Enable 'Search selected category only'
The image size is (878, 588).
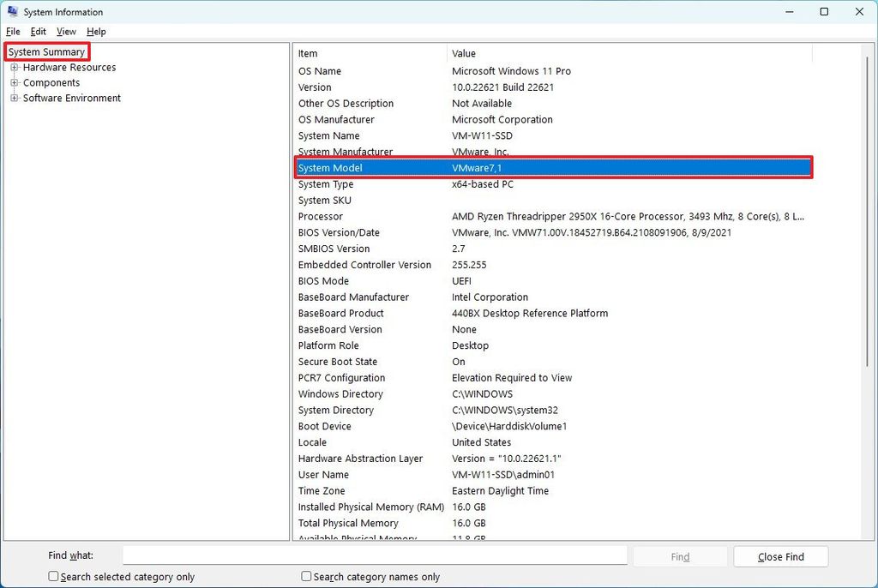53,576
